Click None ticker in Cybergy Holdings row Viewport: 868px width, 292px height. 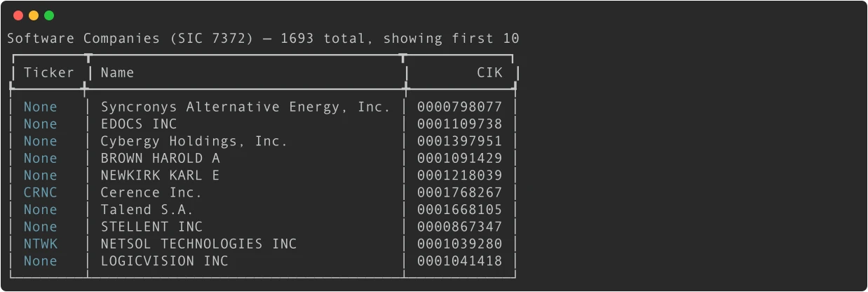pos(41,141)
